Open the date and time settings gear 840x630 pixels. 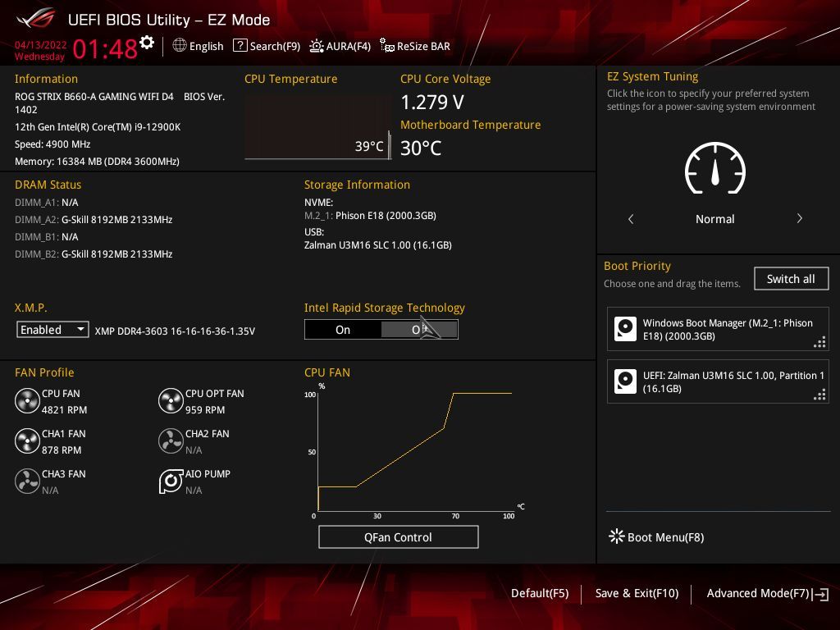pos(147,43)
